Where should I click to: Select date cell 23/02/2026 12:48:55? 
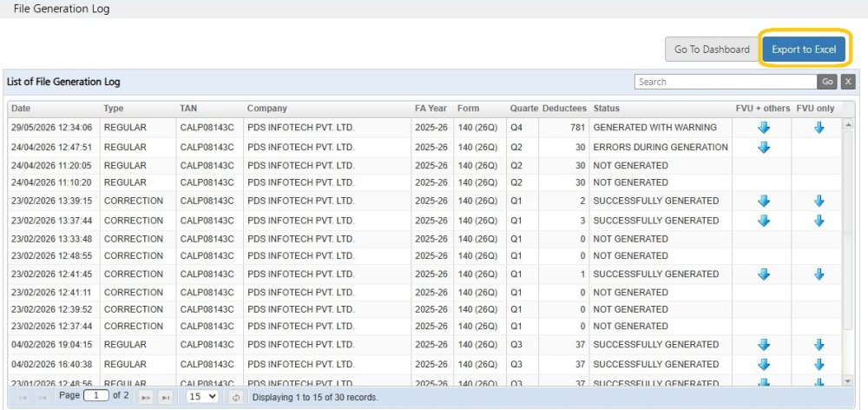(x=51, y=255)
